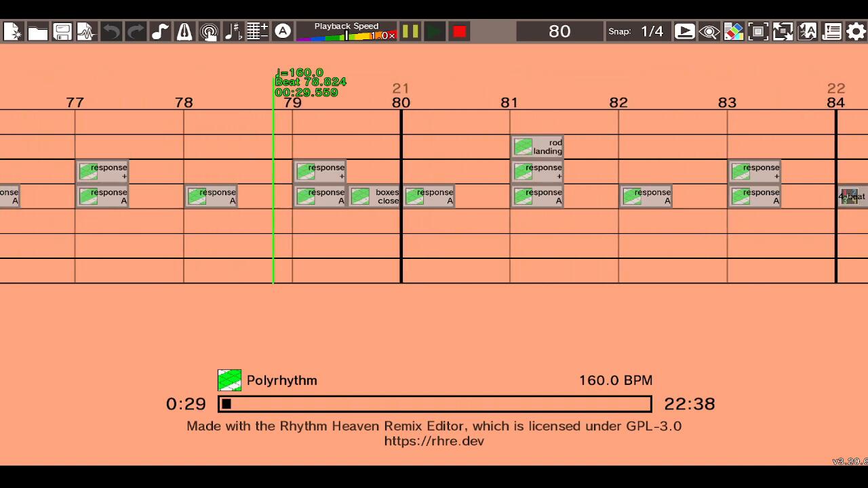Open a remix with the folder icon

point(37,32)
